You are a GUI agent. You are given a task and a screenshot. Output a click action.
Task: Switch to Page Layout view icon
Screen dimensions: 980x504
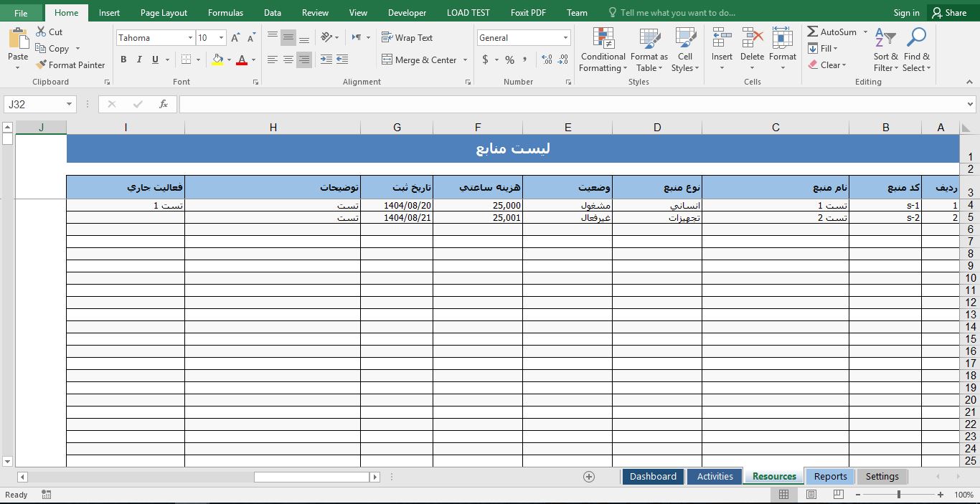click(x=811, y=495)
